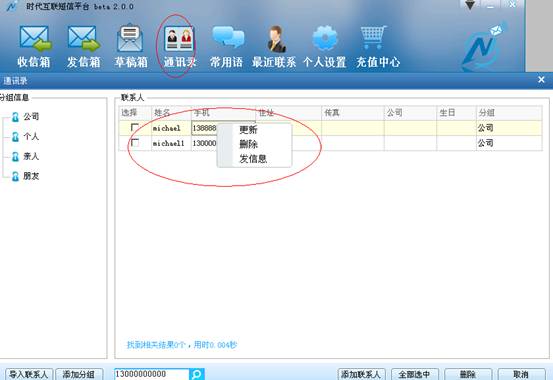
Task: Click the 导入联系人 button
Action: [x=29, y=374]
